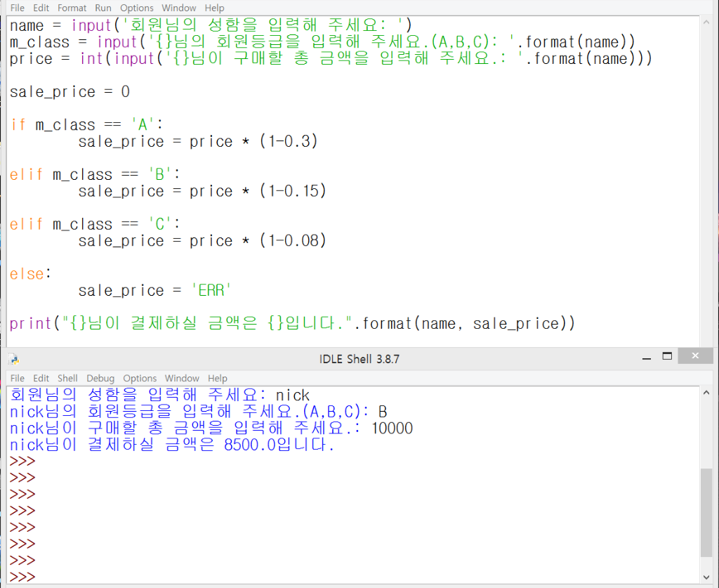The height and width of the screenshot is (588, 719).
Task: Open the Run menu in the editor
Action: pyautogui.click(x=103, y=8)
